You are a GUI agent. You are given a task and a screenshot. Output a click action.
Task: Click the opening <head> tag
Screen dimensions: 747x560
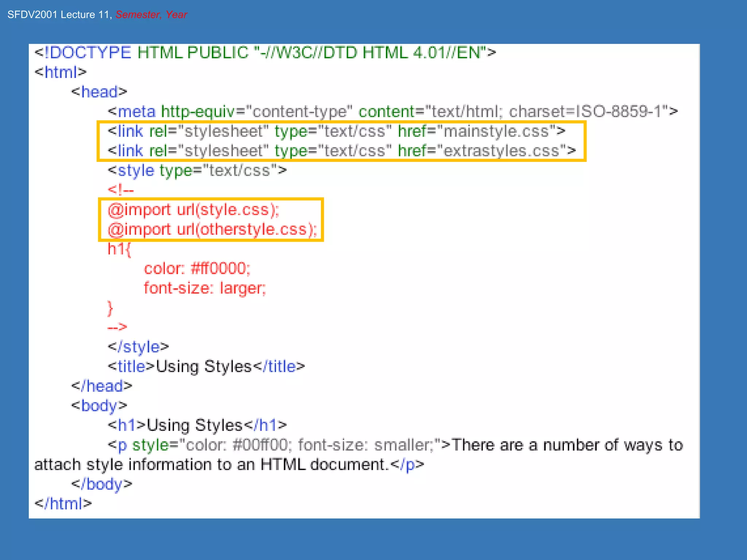click(x=99, y=92)
